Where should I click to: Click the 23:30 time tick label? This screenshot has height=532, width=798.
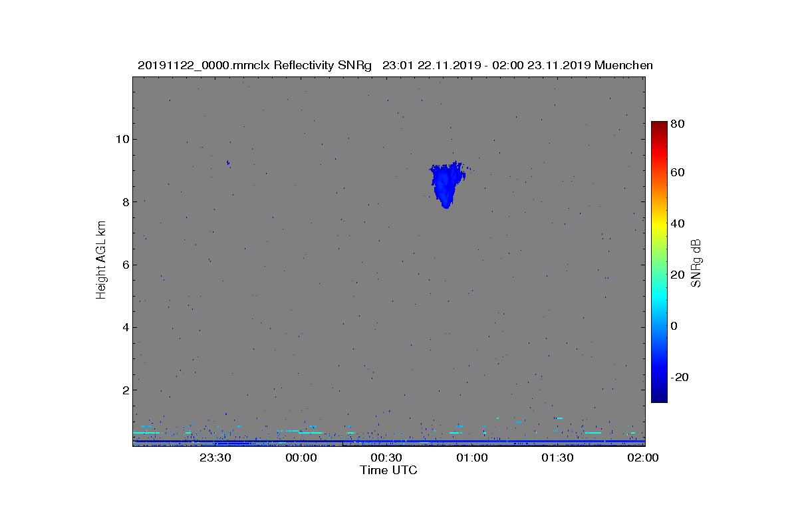click(x=215, y=458)
